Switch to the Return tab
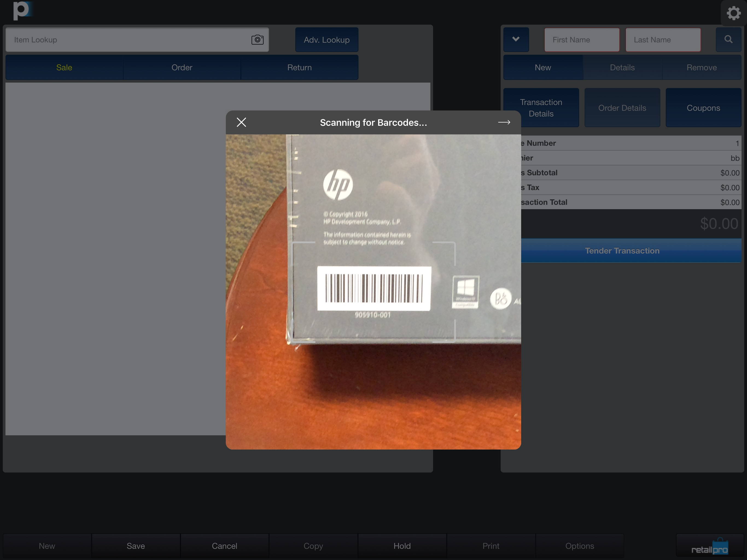 click(299, 68)
